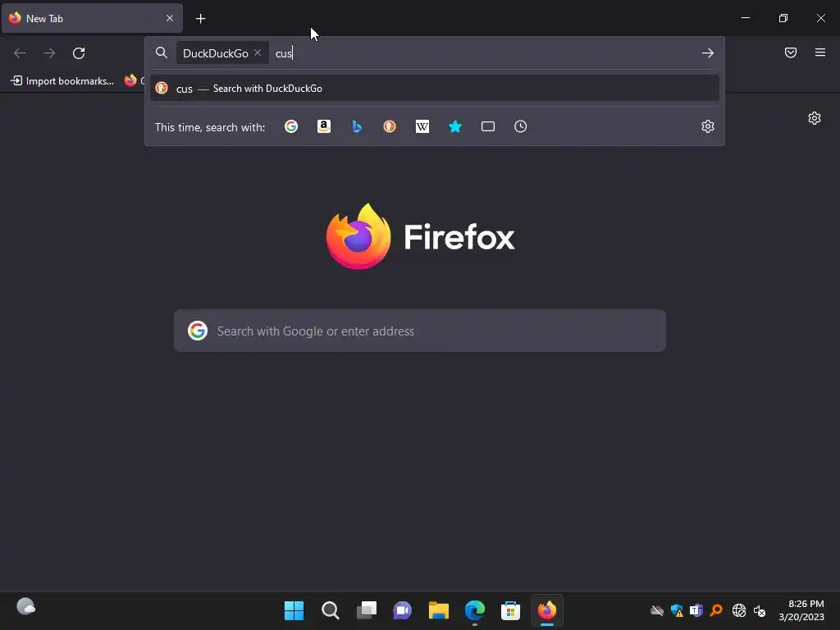
Task: Select the New Tab tab
Action: (92, 18)
